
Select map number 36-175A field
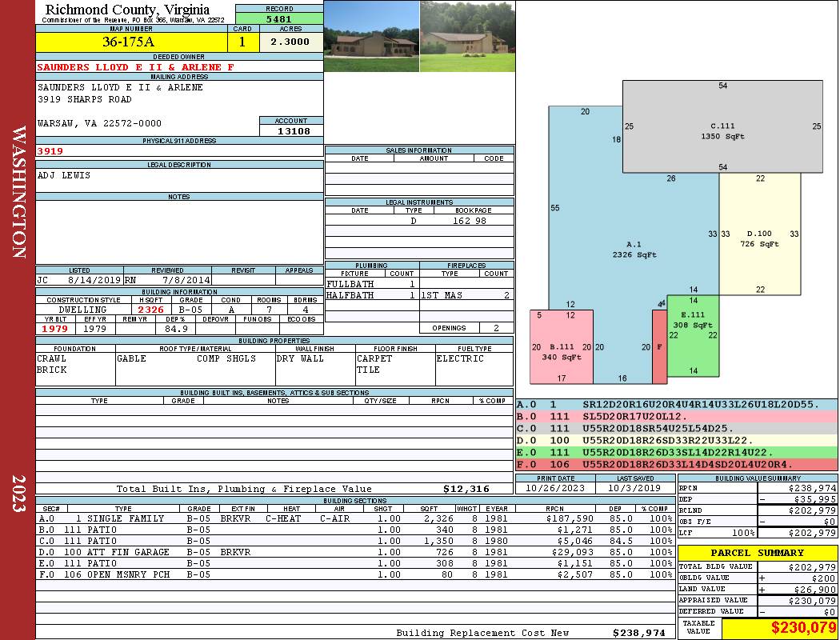[131, 42]
